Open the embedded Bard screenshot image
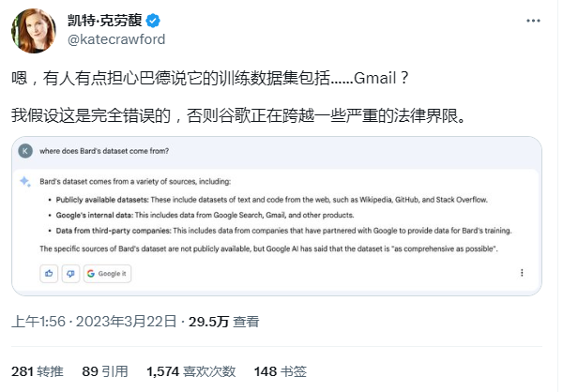Image resolution: width=563 pixels, height=392 pixels. click(278, 216)
